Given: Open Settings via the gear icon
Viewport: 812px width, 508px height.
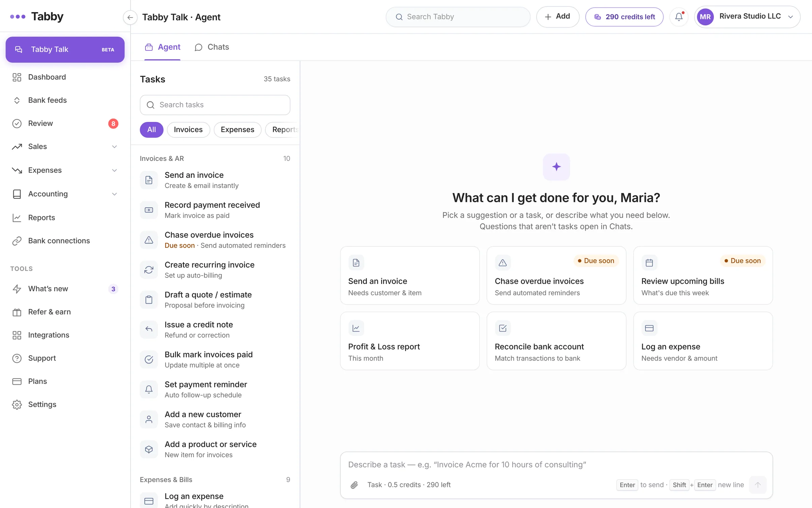Looking at the screenshot, I should [x=17, y=404].
